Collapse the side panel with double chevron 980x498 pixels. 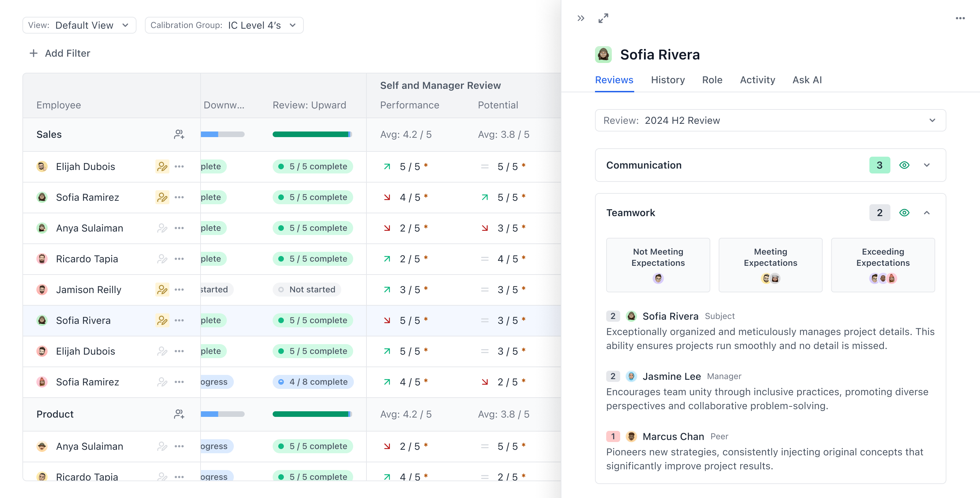click(581, 18)
